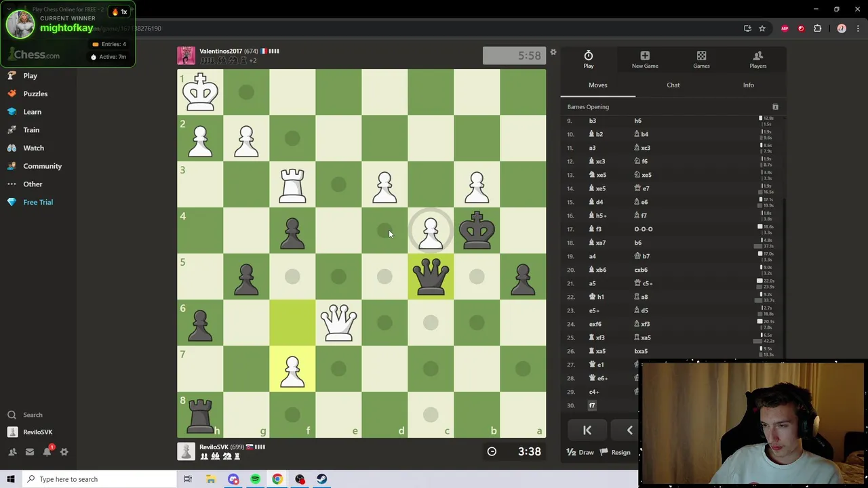This screenshot has width=868, height=488.
Task: Click move 20 'cxb6' in the move list
Action: click(x=641, y=270)
